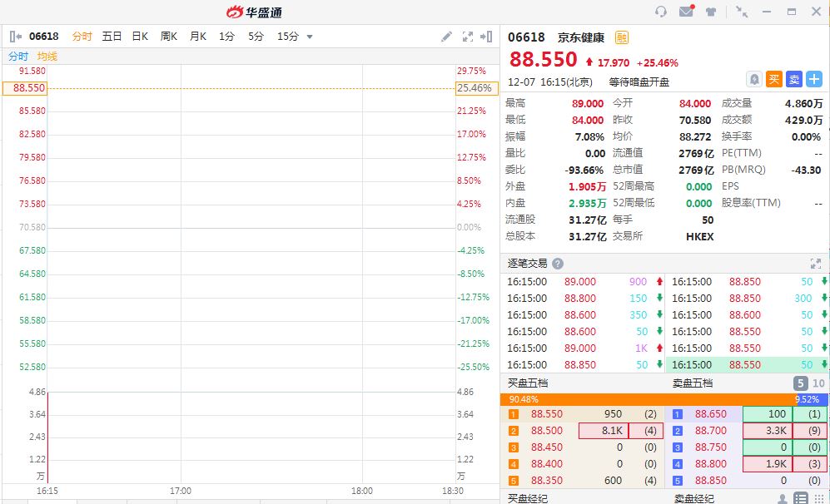
Task: Open help for 逐笔交易
Action: tap(558, 264)
